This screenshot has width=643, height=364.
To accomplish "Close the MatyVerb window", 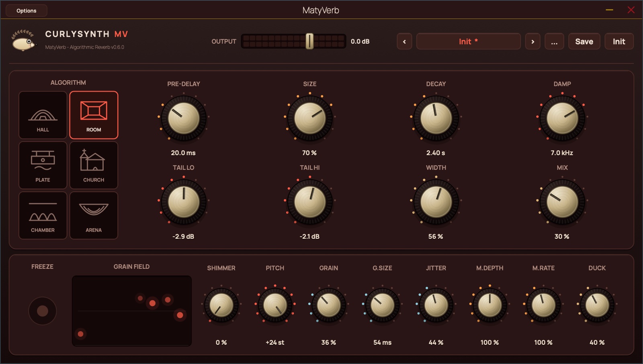I will point(631,10).
